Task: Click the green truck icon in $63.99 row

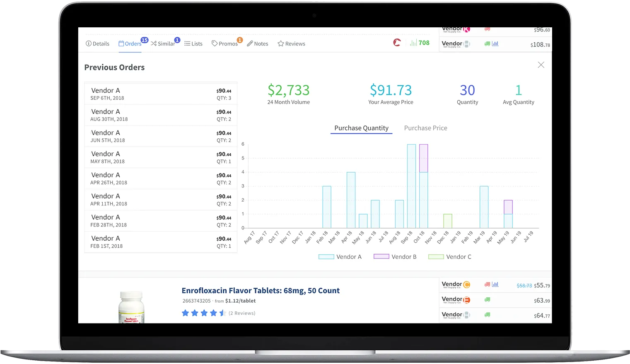Action: coord(487,300)
